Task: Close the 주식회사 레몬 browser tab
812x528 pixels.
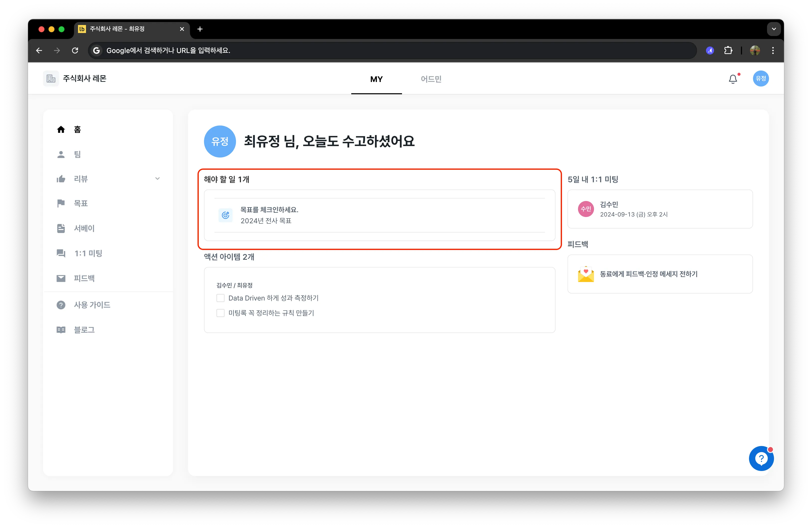Action: coord(182,29)
